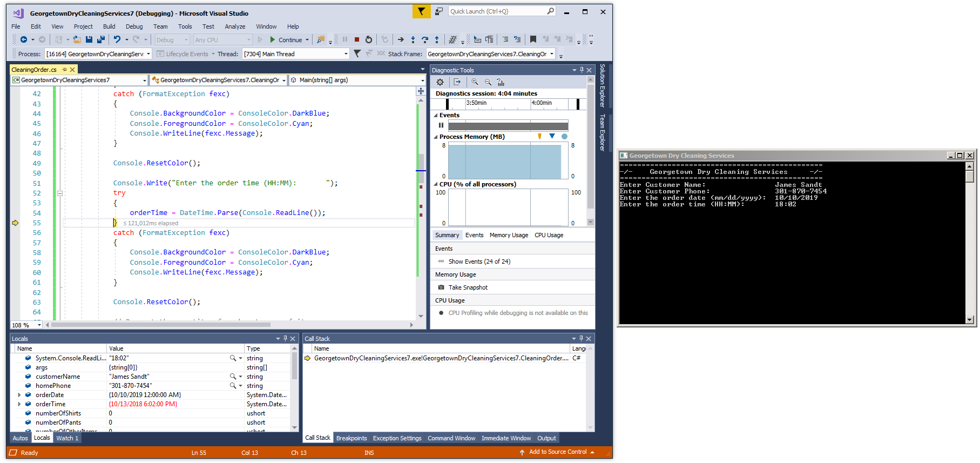
Task: Zoom out on the diagnostics timeline
Action: (488, 82)
